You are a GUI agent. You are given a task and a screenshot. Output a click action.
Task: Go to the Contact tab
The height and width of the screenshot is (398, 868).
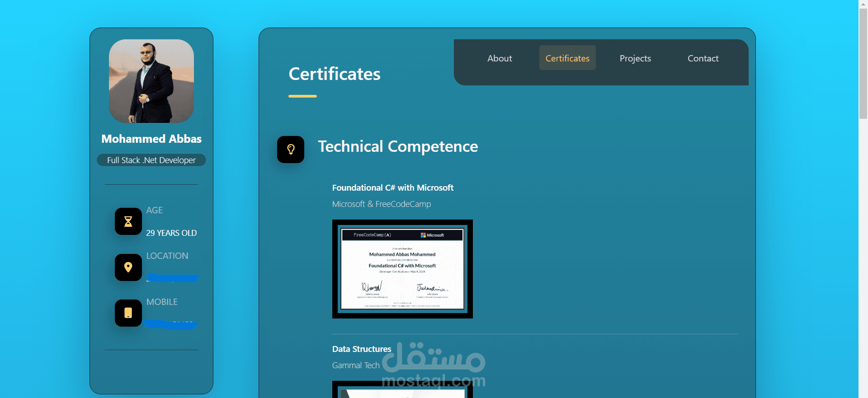click(703, 58)
